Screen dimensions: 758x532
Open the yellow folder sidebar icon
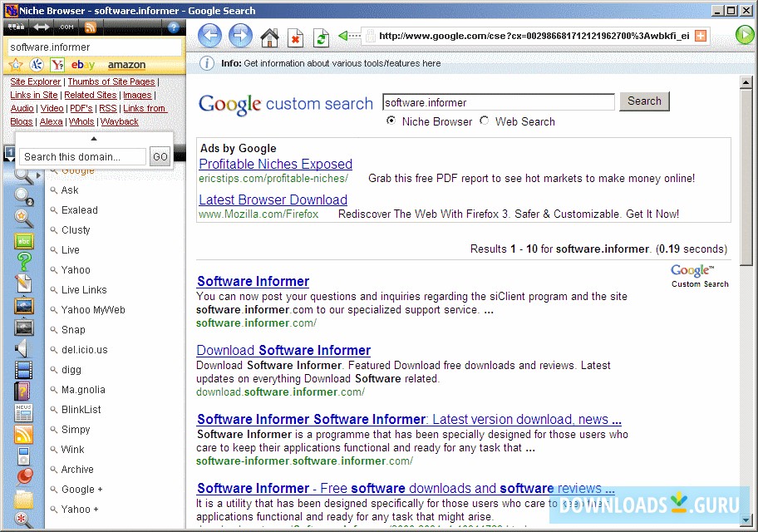coord(23,499)
